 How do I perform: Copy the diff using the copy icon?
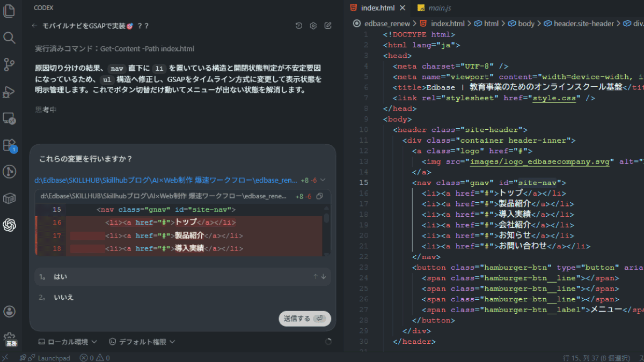click(320, 196)
